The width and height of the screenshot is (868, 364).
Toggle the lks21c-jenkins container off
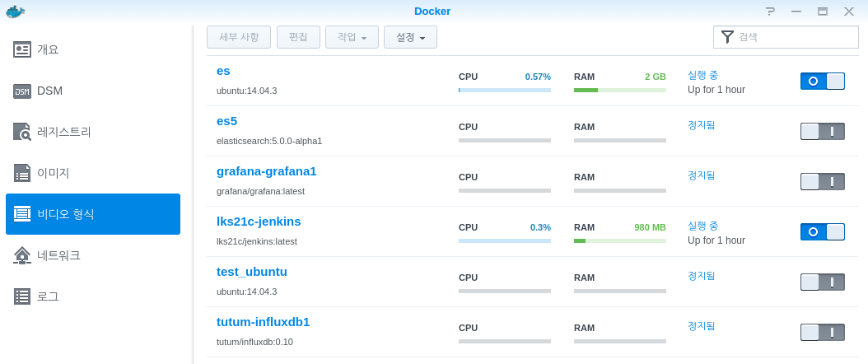click(823, 231)
